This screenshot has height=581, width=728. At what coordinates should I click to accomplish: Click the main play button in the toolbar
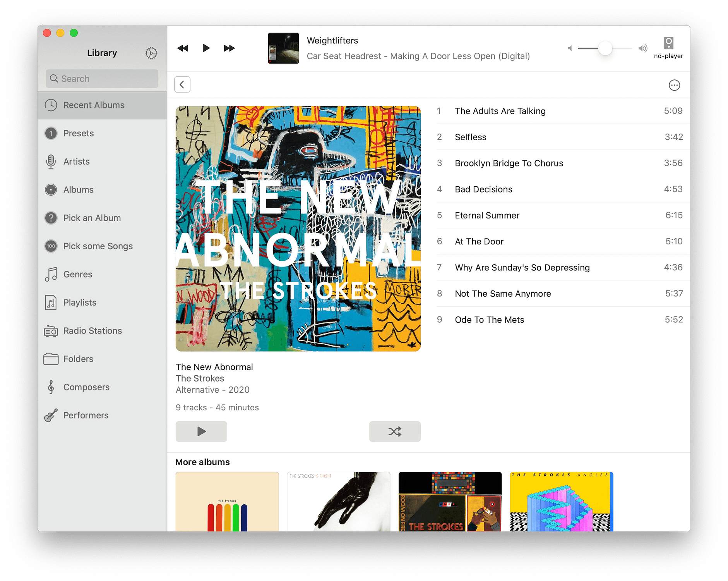[206, 48]
